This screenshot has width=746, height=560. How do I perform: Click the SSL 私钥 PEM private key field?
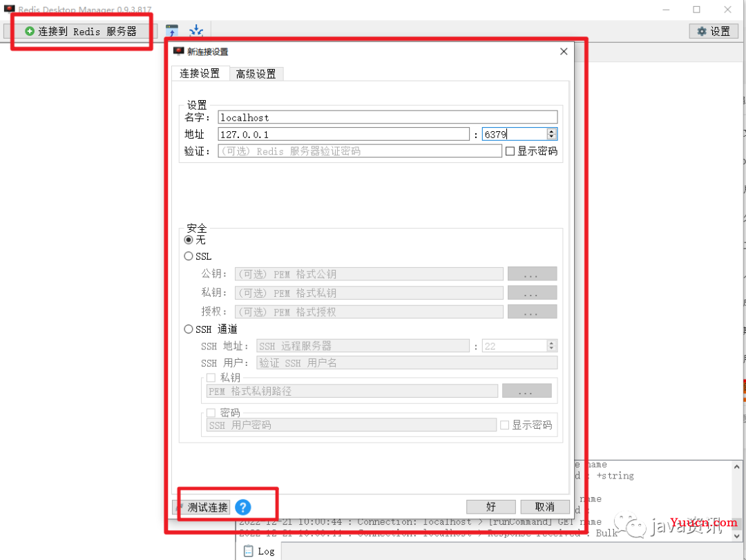pos(369,293)
